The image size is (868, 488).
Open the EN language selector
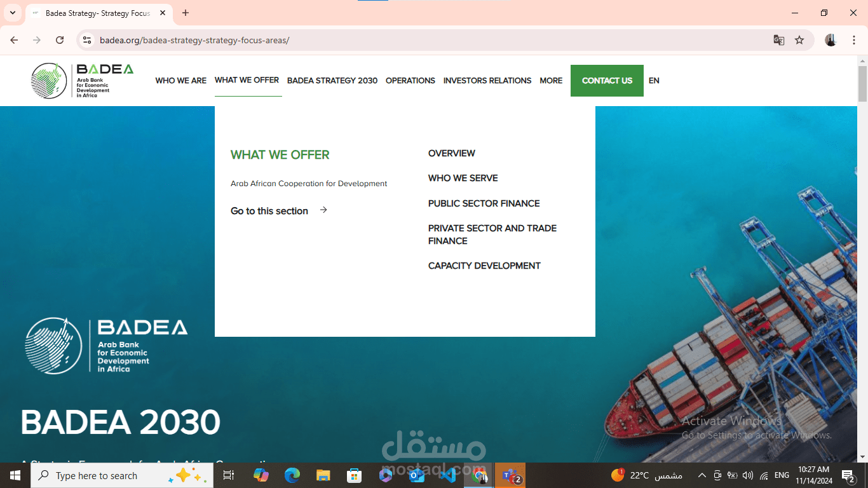[x=654, y=81]
